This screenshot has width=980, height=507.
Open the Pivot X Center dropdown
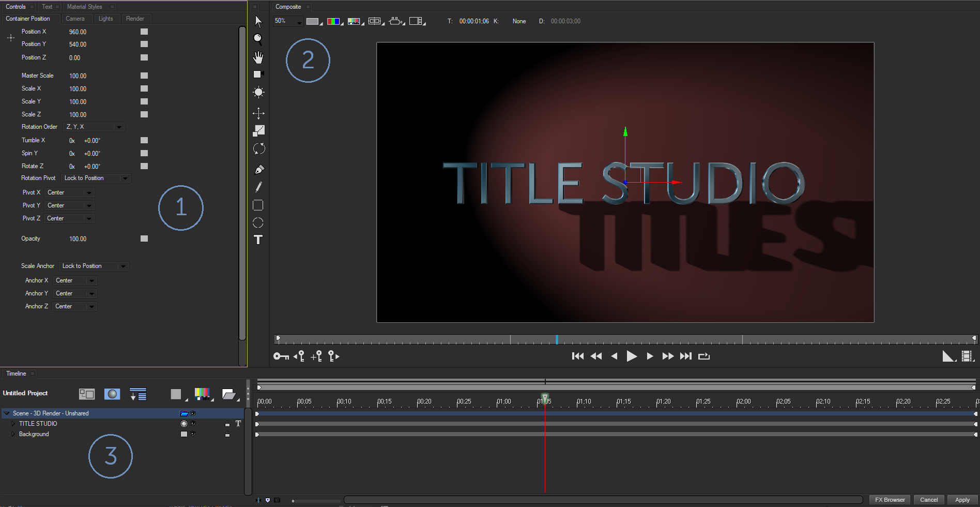pos(89,192)
